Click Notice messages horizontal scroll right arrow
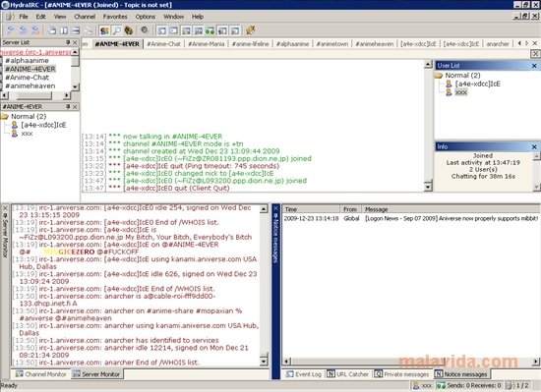The height and width of the screenshot is (392, 541). click(x=535, y=362)
